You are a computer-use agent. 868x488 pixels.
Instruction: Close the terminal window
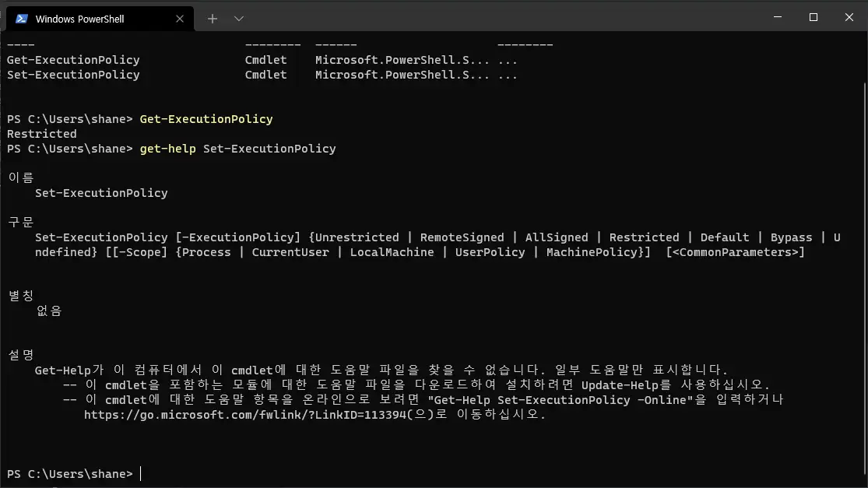point(849,17)
